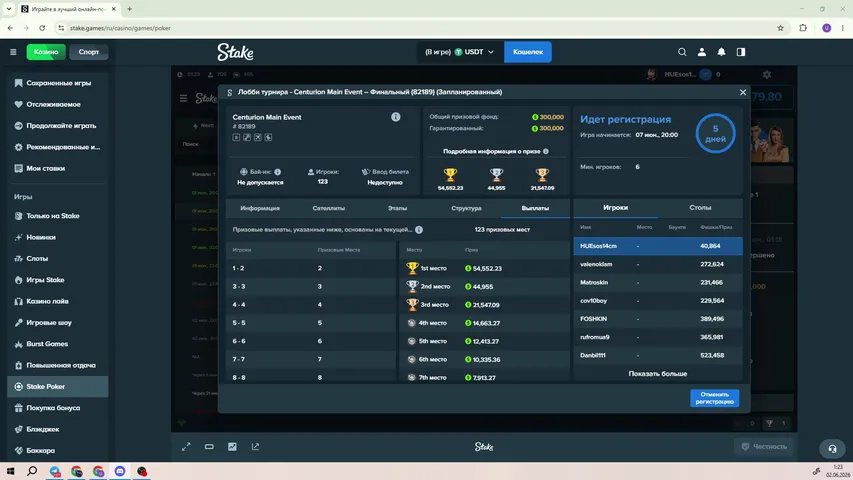
Task: Click the Stake logo in header
Action: 235,52
